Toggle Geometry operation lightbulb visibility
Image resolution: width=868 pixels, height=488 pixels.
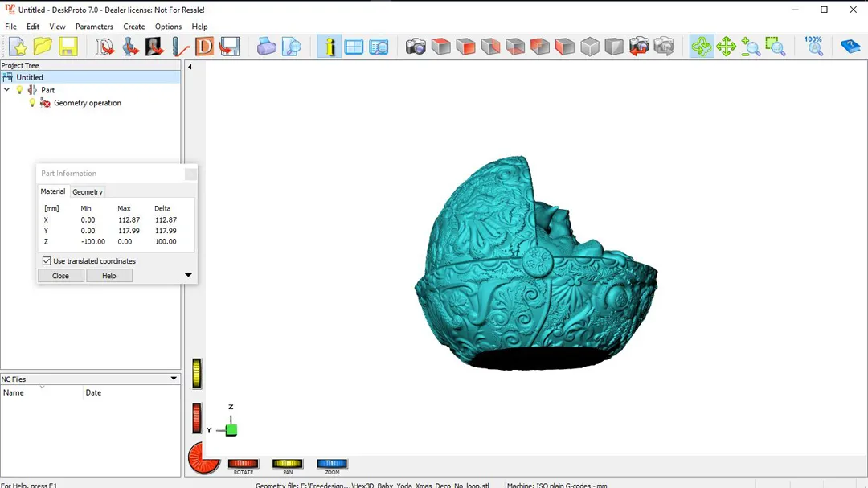[x=33, y=103]
